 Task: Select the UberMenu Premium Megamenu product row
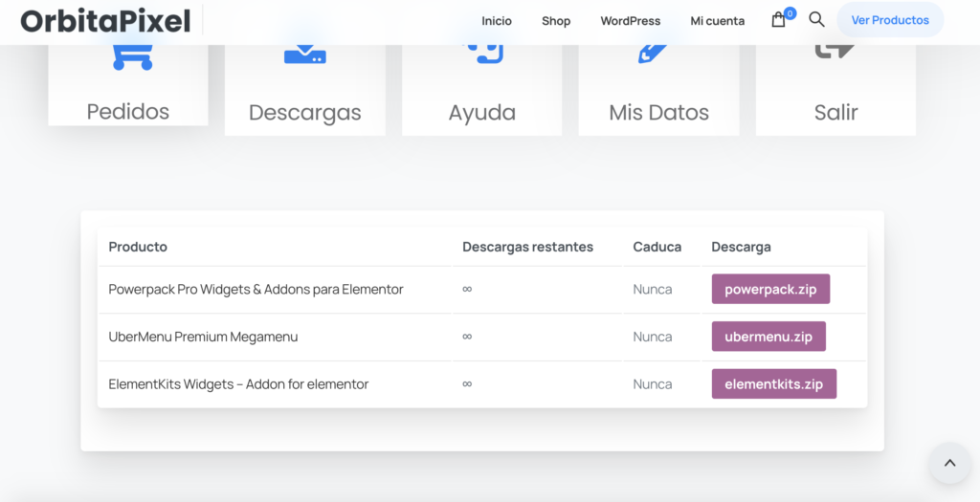coord(482,337)
